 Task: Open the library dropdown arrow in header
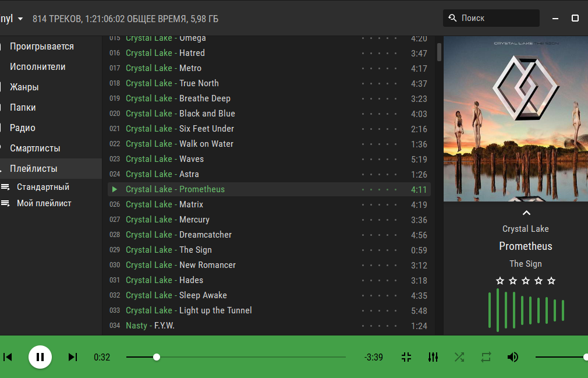coord(20,19)
